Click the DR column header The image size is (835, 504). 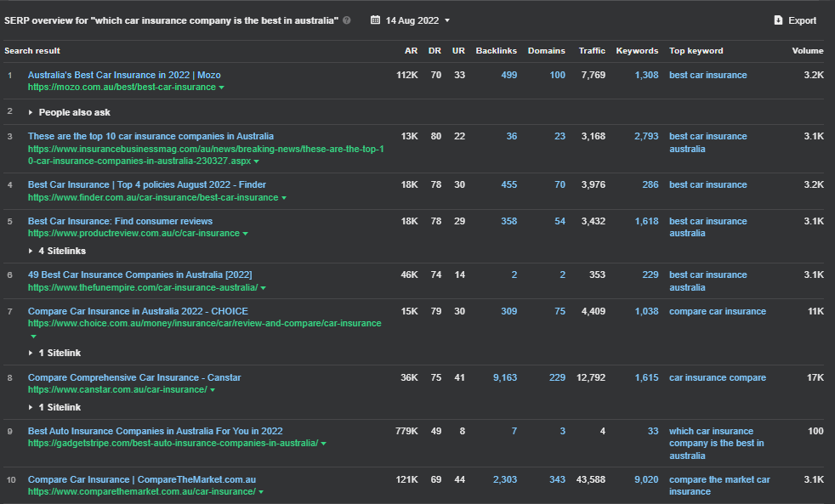point(435,50)
